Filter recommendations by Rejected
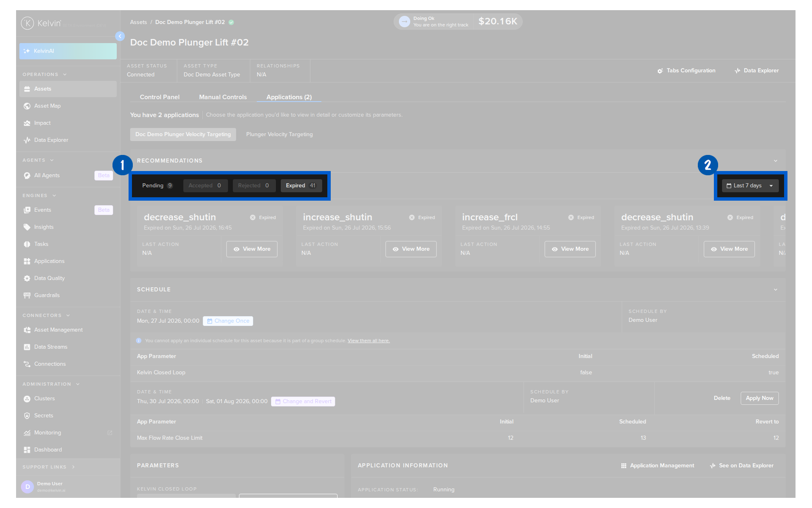 pos(254,186)
